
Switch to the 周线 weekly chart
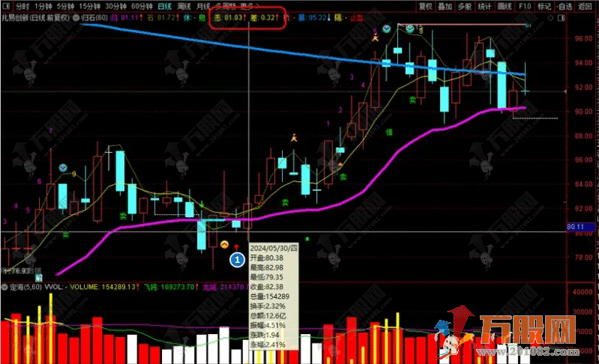184,7
